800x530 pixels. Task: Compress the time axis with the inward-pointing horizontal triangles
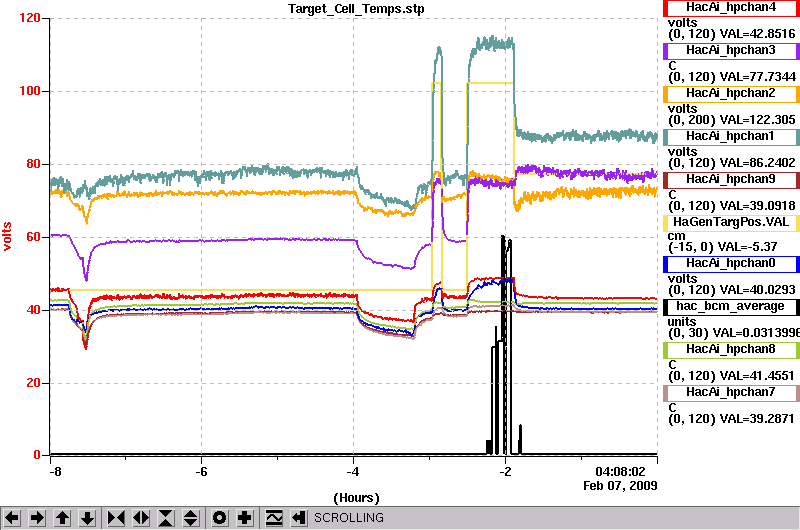(x=116, y=518)
